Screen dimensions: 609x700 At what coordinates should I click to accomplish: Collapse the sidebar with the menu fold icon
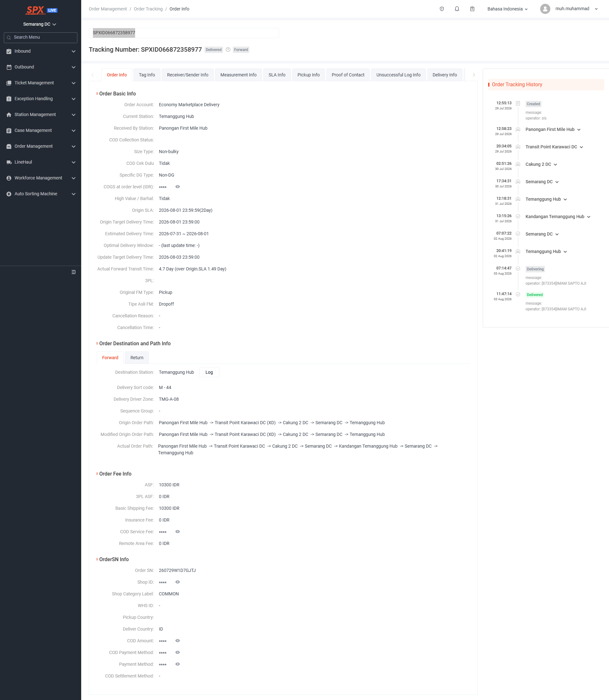click(73, 272)
